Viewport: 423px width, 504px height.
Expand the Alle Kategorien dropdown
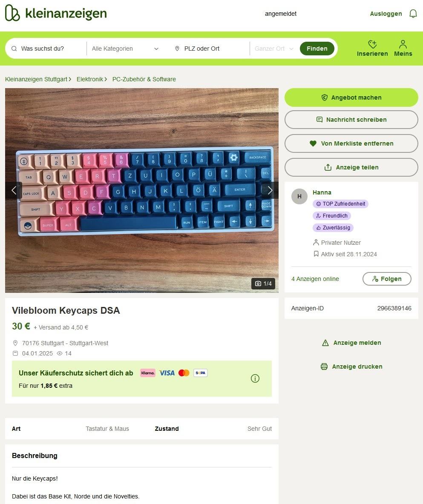coord(125,49)
